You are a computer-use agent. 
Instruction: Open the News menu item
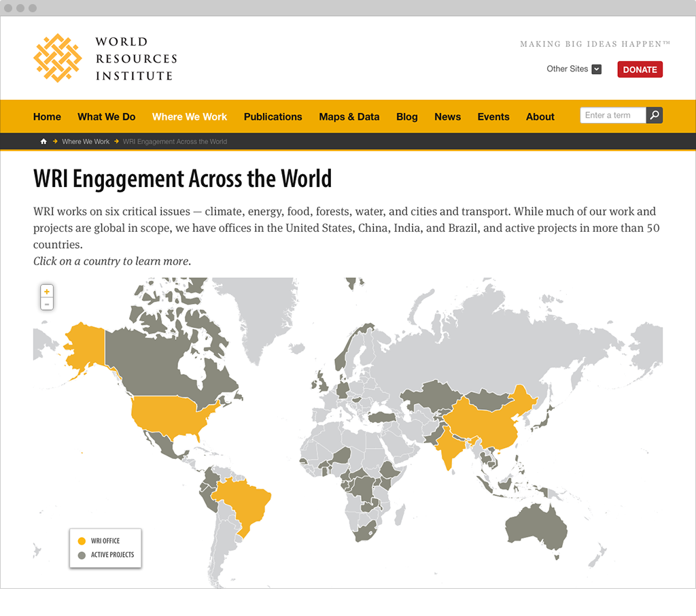(447, 117)
